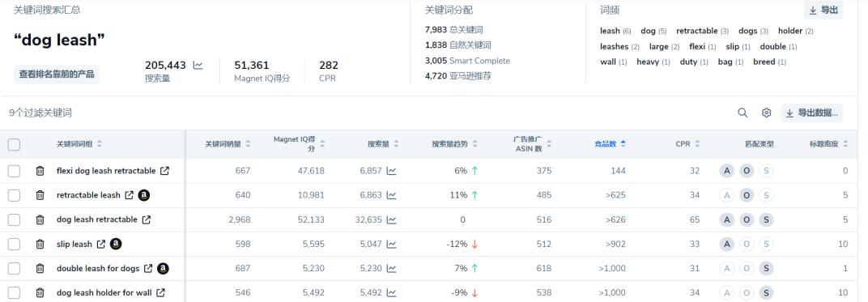Open search in filtered keywords toolbar
Image resolution: width=868 pixels, height=302 pixels.
(x=742, y=113)
